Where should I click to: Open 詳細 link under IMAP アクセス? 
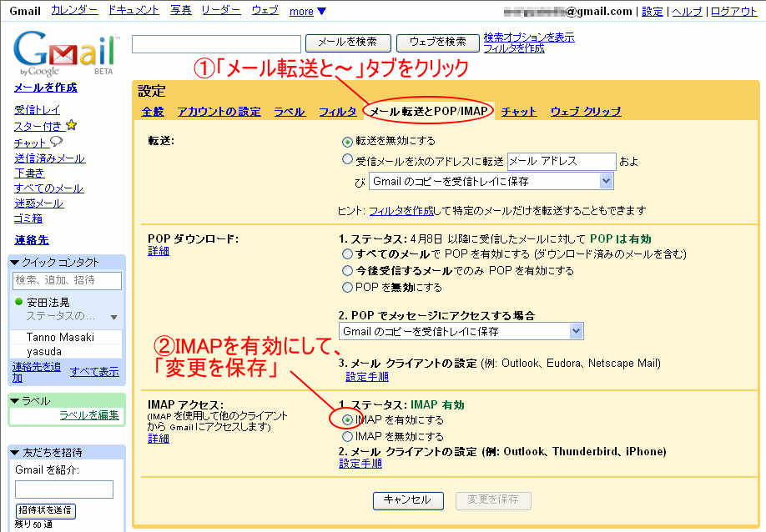pyautogui.click(x=159, y=439)
